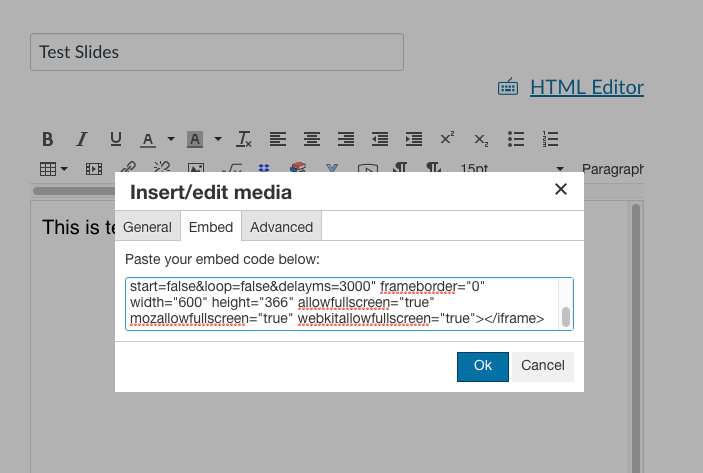Screen dimensions: 703x473
Task: Apply subscript formatting
Action: coord(481,139)
